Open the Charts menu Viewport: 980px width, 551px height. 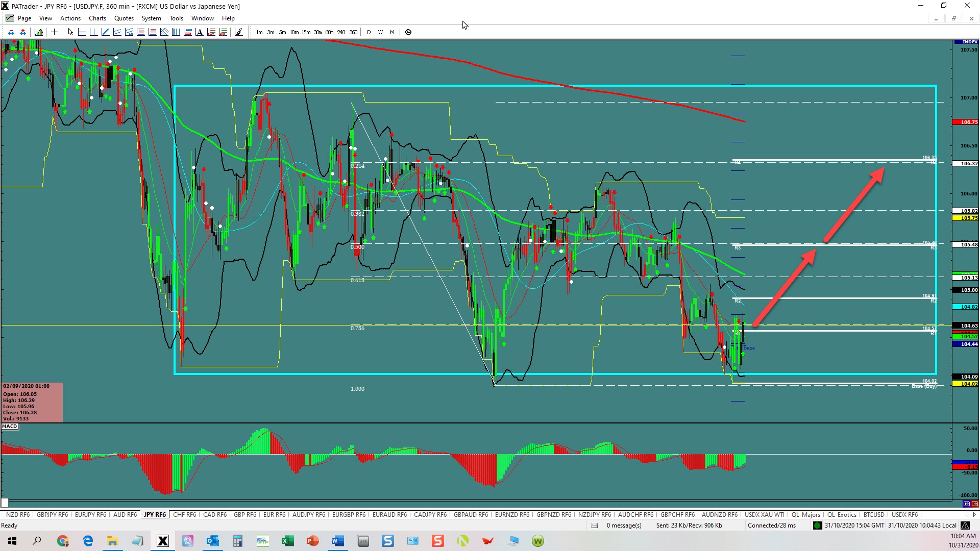97,18
